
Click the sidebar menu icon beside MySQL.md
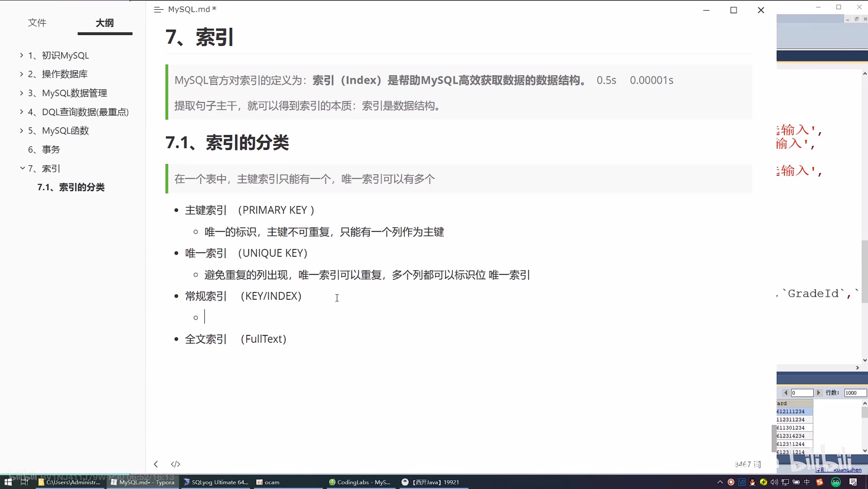(158, 10)
